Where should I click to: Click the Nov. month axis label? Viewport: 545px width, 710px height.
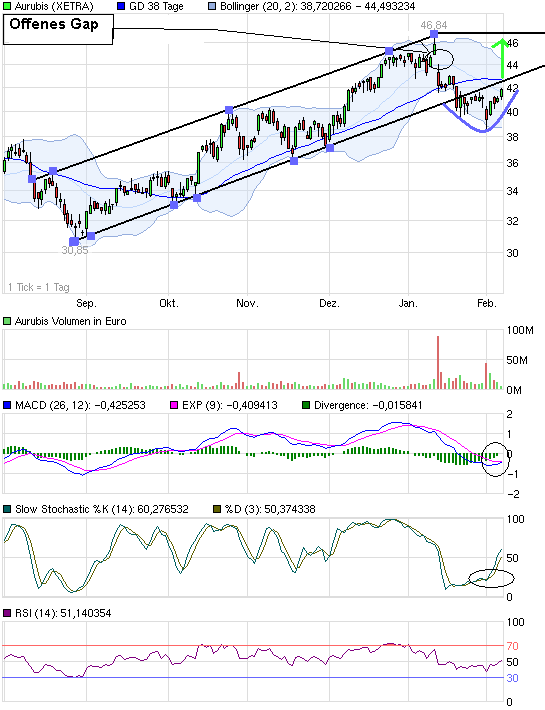coord(247,303)
